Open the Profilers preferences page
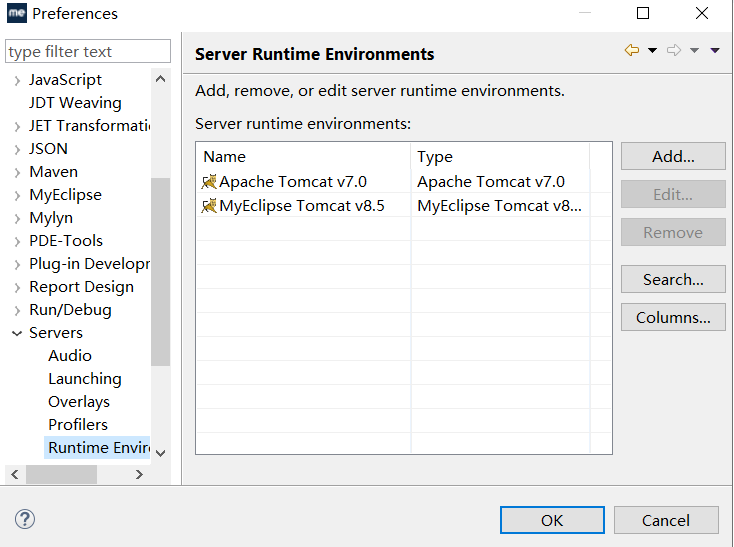 (78, 425)
